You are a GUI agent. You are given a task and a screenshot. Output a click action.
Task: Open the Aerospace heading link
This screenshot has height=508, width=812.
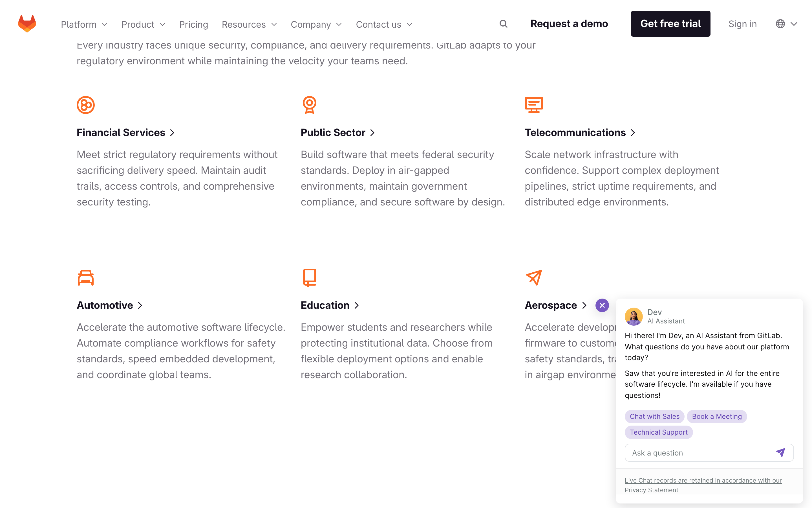coord(556,305)
